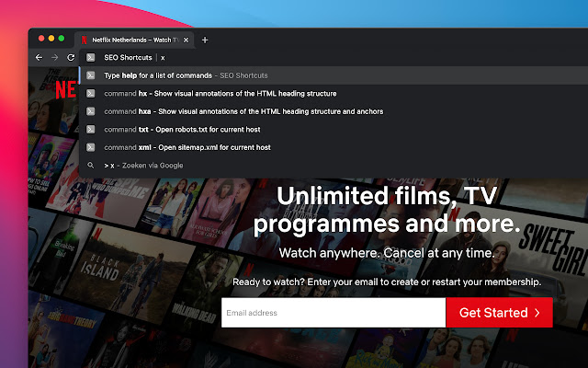Click the green fullscreen window button
This screenshot has height=368, width=588.
[62, 39]
